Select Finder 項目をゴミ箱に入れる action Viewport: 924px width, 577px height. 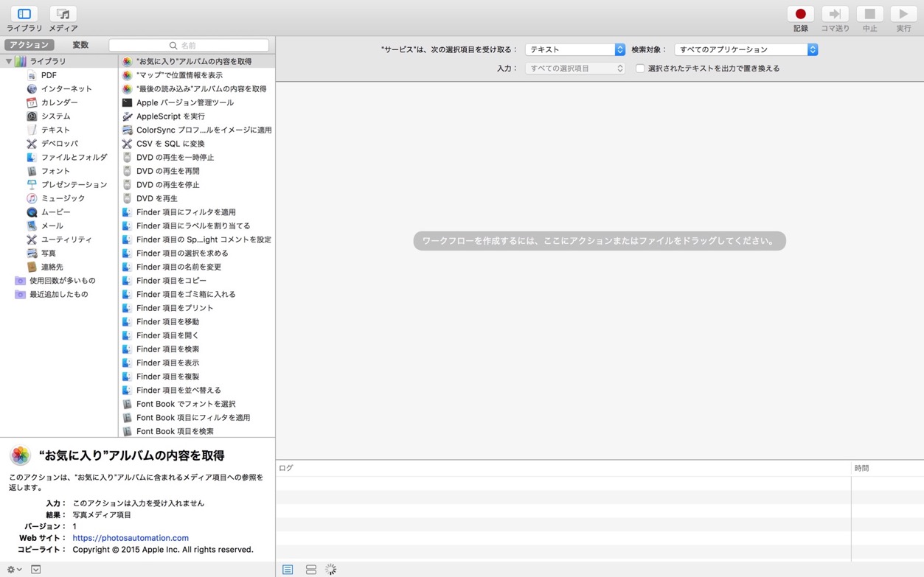(x=197, y=294)
